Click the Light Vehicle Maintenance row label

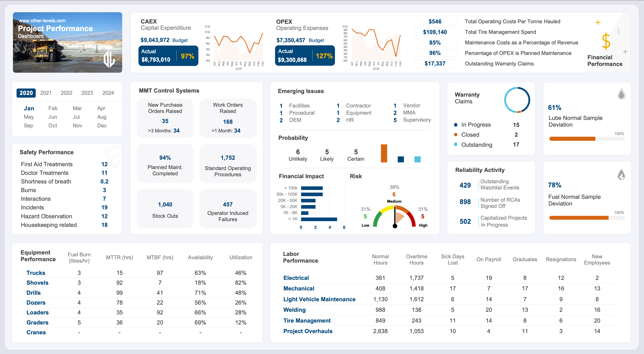(x=319, y=299)
